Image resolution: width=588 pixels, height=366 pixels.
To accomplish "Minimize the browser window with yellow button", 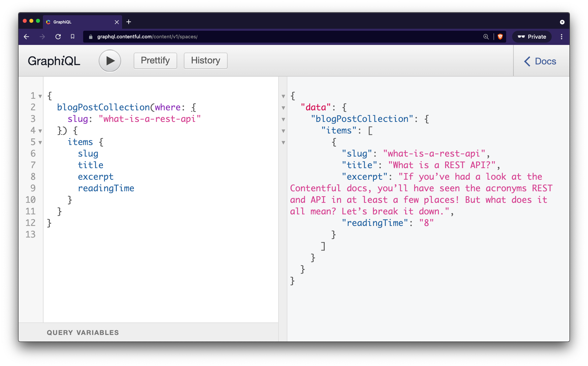I will 31,21.
